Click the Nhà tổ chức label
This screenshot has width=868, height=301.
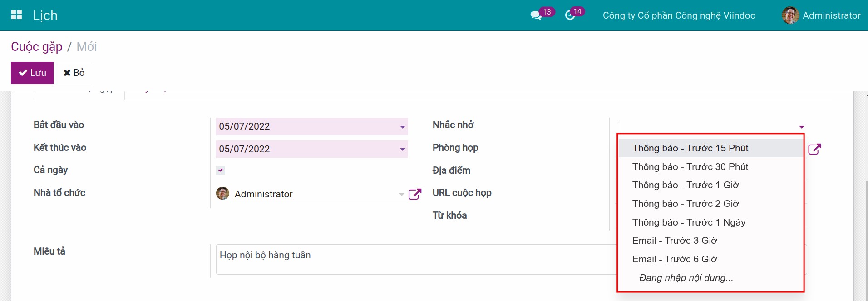(59, 193)
